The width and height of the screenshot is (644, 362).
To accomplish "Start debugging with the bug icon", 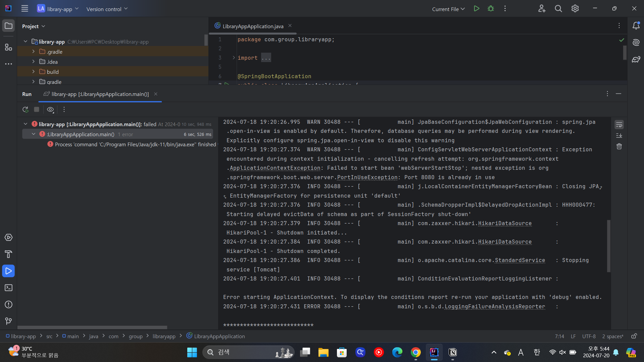I will pos(491,9).
